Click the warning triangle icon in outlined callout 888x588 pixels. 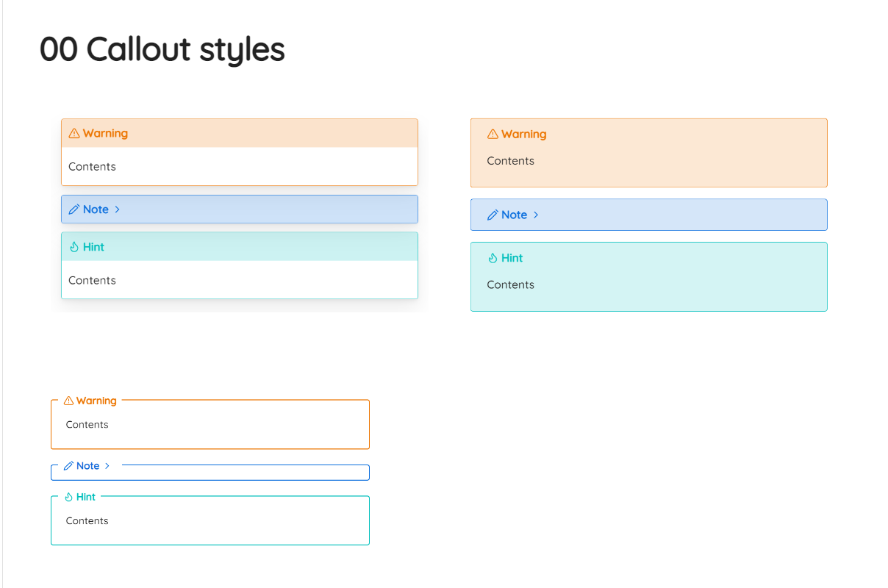[68, 401]
